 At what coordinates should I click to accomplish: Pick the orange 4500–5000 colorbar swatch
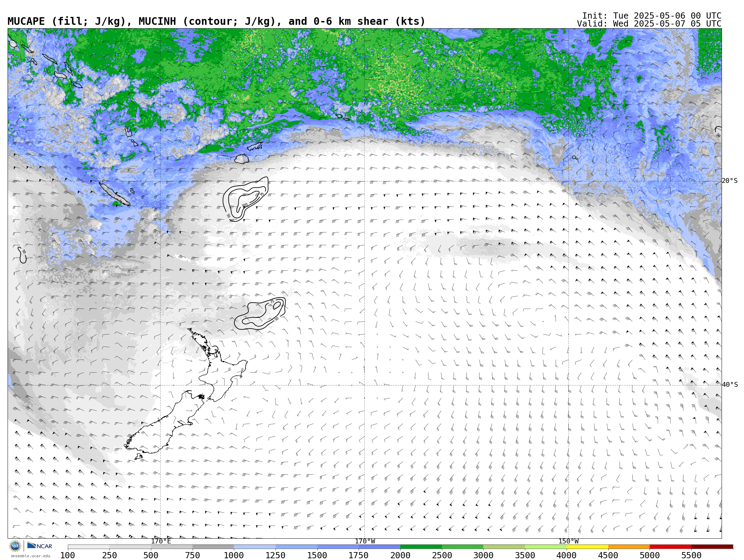point(629,547)
